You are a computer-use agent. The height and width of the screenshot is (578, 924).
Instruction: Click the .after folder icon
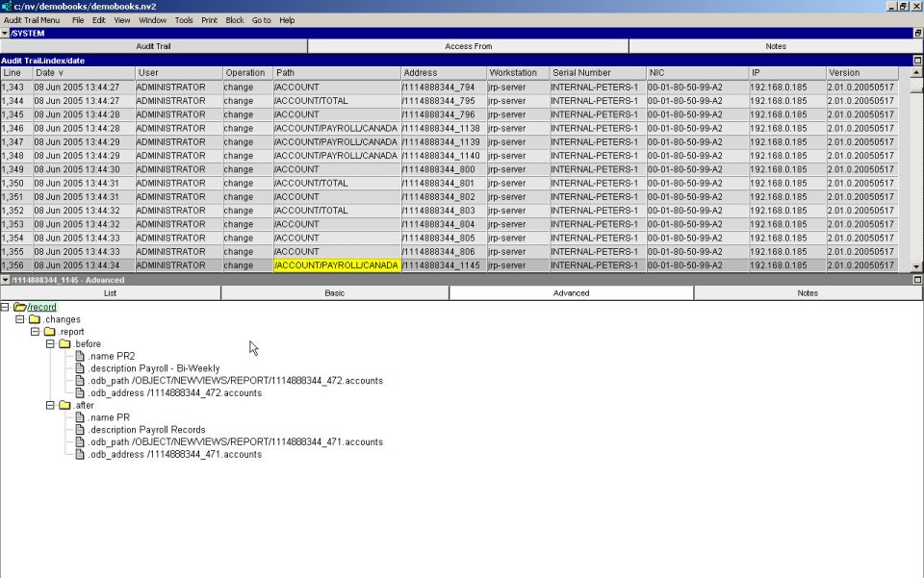65,406
